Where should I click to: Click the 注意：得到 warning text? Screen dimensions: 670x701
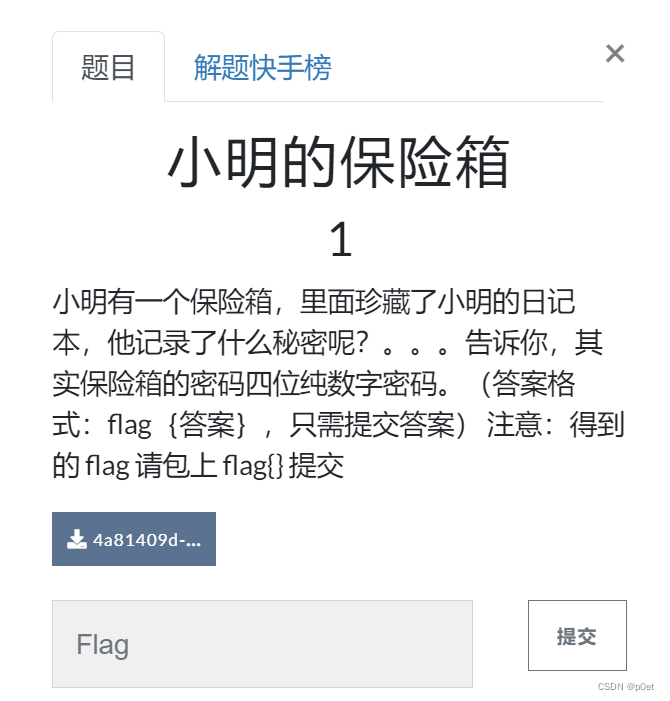pyautogui.click(x=556, y=425)
